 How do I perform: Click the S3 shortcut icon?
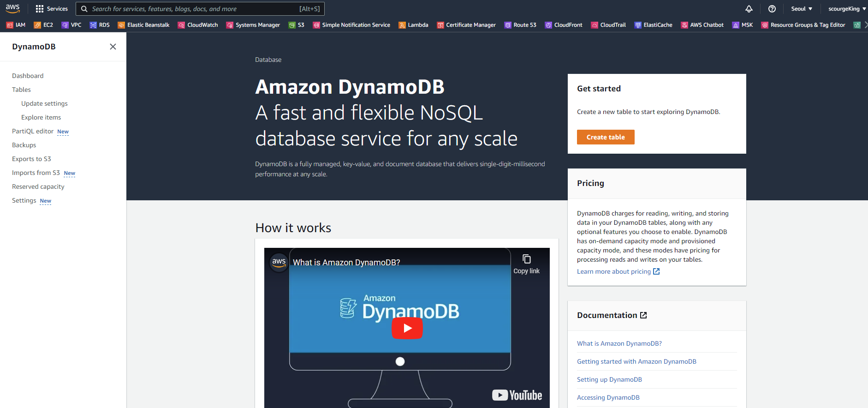click(292, 25)
